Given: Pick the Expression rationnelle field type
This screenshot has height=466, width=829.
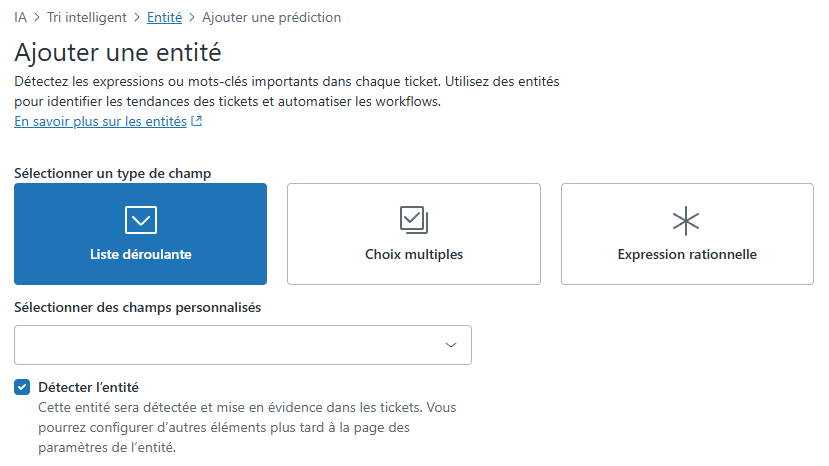Looking at the screenshot, I should pos(687,234).
